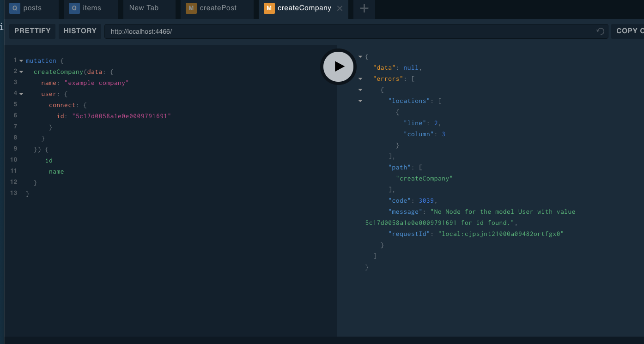644x344 pixels.
Task: Click the "No Node for the model" message
Action: (470, 217)
